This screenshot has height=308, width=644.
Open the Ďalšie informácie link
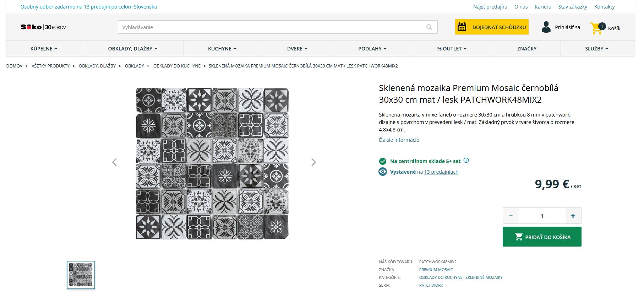pyautogui.click(x=399, y=140)
